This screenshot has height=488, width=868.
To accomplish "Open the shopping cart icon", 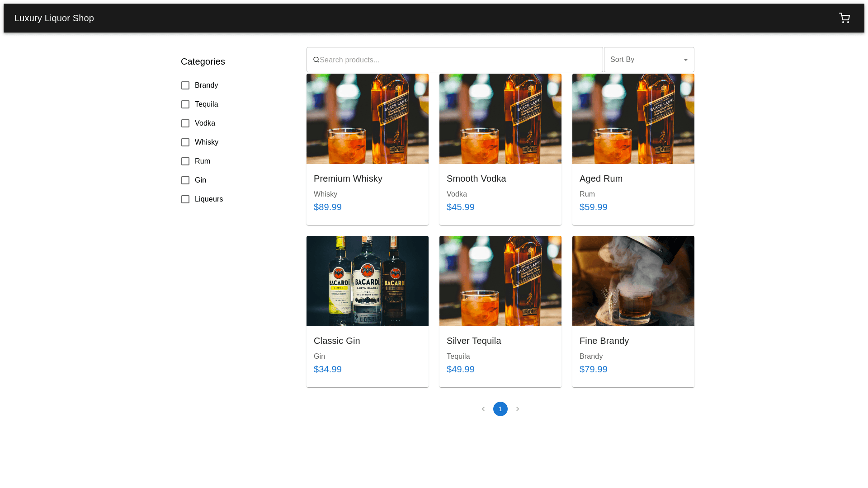I will point(844,18).
